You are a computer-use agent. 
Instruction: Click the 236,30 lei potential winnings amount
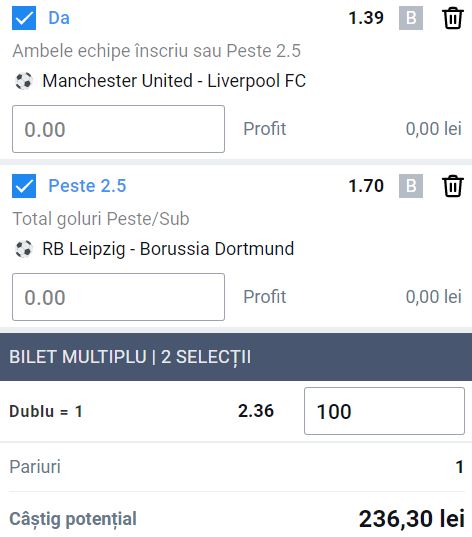[x=412, y=519]
